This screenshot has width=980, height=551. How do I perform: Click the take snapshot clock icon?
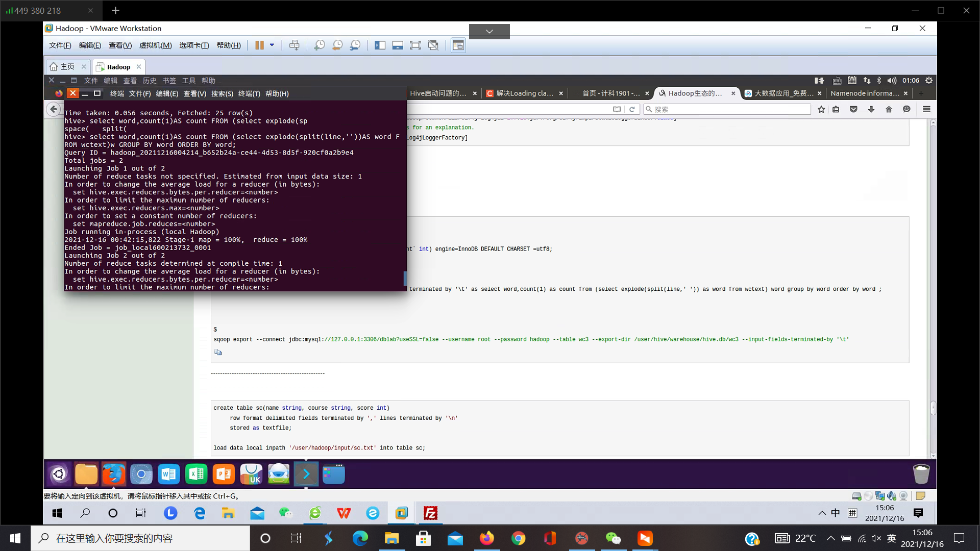[x=320, y=45]
